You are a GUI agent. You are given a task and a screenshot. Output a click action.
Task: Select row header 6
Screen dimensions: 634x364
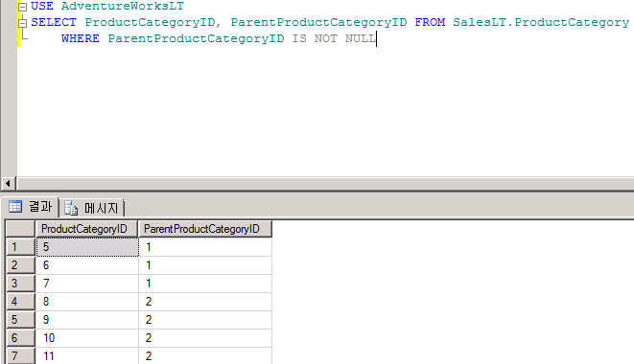tap(20, 338)
